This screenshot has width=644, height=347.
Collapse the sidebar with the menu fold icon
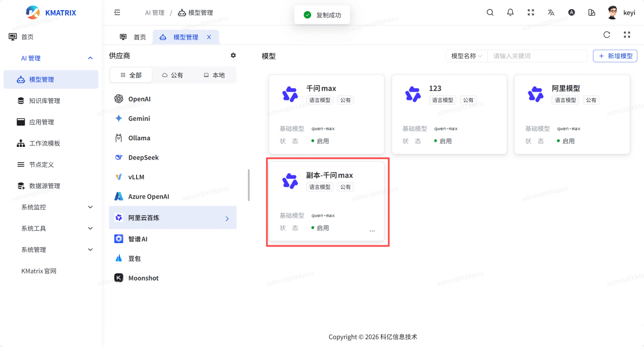coord(117,13)
